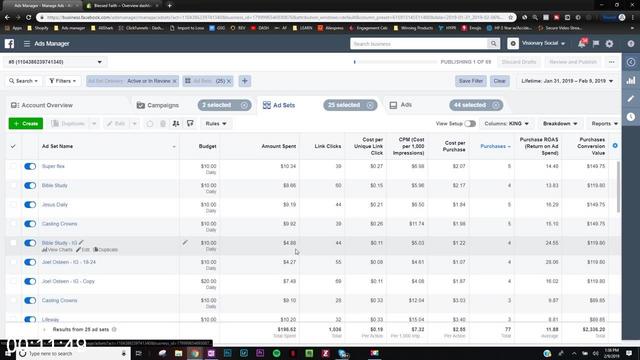Click the select-all checkbox in table header
Viewport: 640px width, 360px height.
pos(13,146)
